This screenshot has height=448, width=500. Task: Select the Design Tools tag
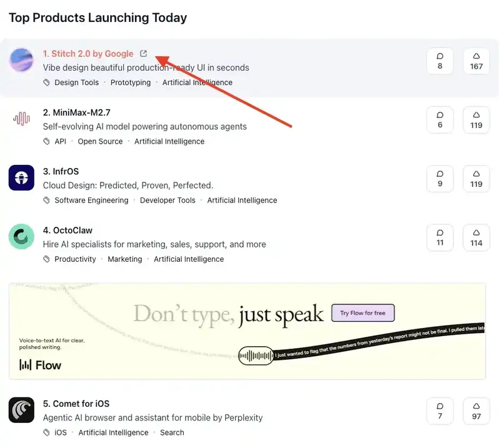(x=76, y=82)
